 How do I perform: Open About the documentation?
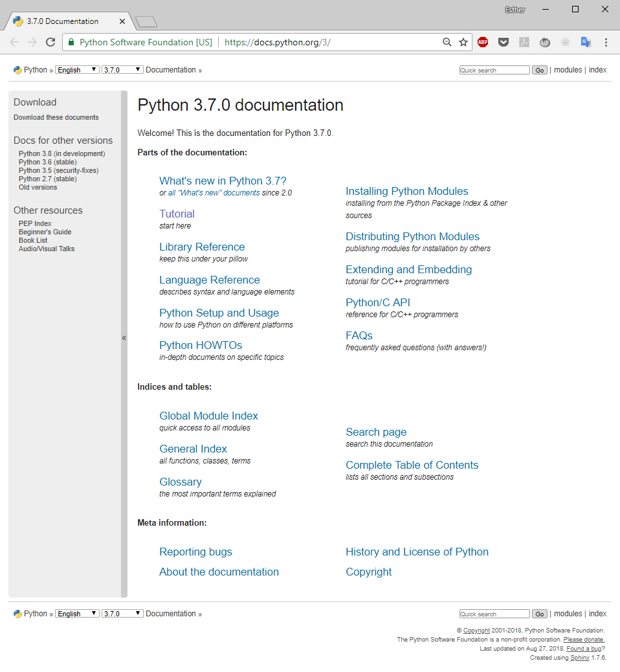click(219, 572)
